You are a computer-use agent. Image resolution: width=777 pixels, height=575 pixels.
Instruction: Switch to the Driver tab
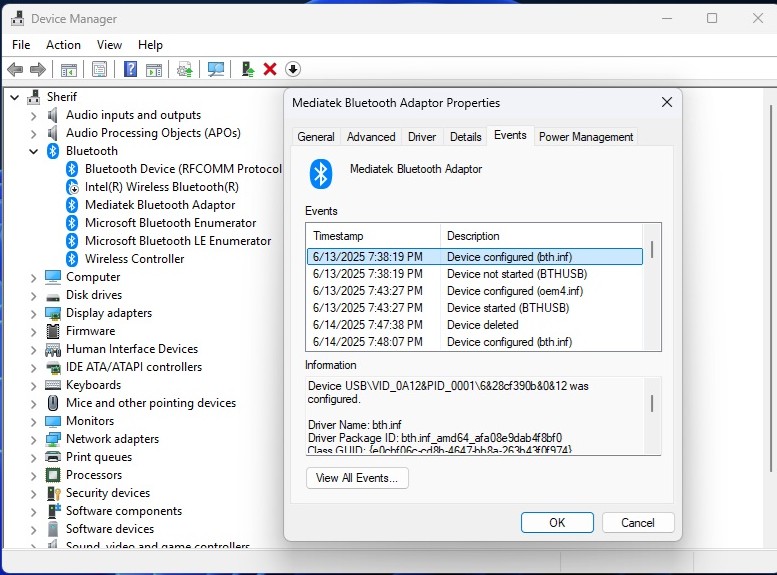coord(422,137)
